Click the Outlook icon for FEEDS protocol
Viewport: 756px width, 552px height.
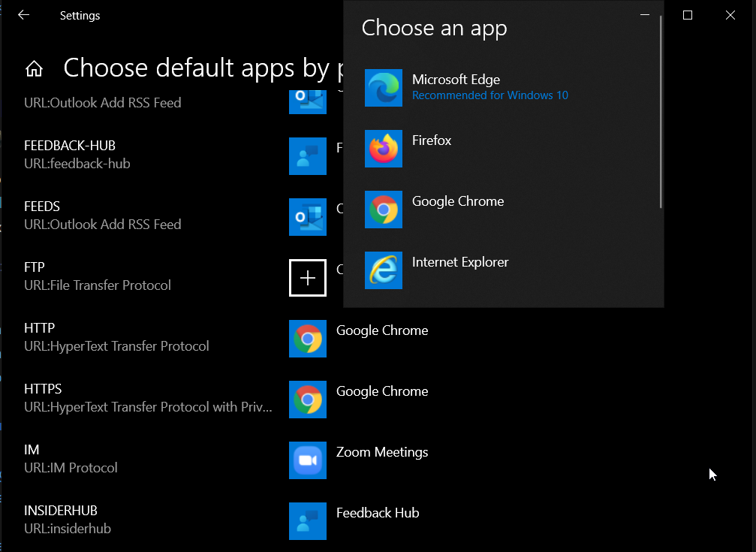click(x=308, y=217)
